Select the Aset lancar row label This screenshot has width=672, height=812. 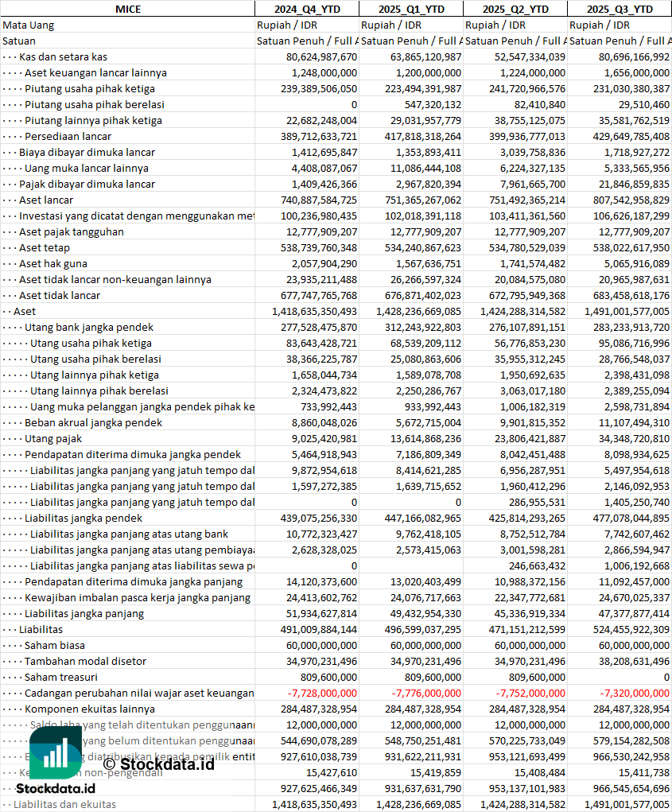46,200
